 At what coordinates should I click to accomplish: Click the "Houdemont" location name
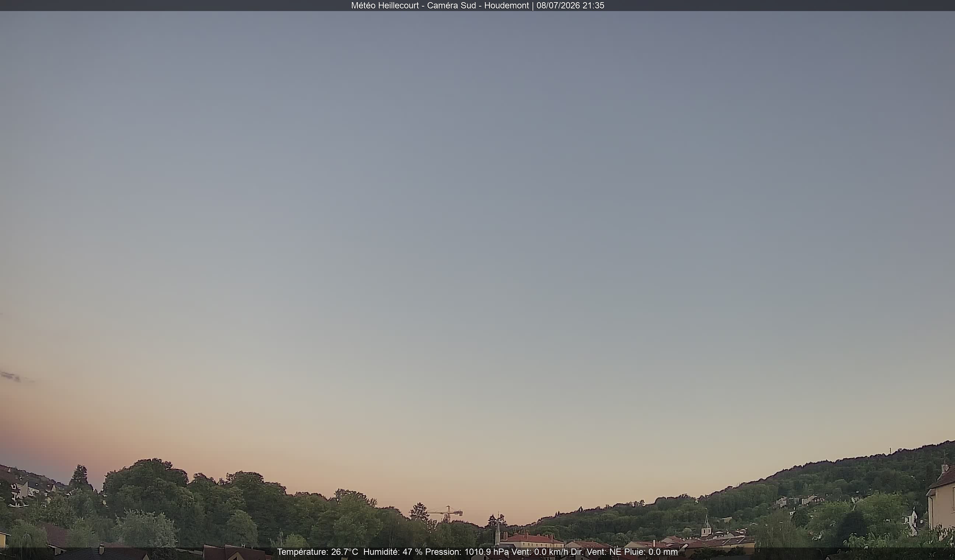click(506, 6)
